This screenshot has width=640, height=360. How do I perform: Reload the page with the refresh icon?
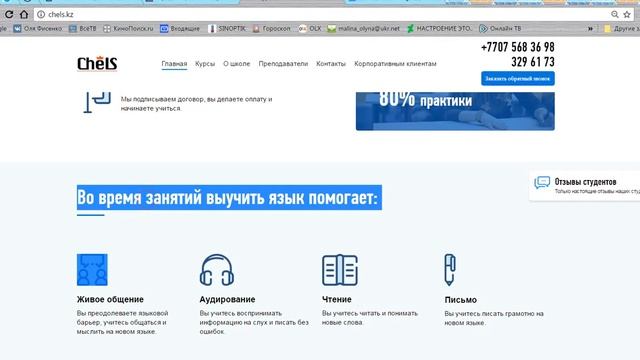pyautogui.click(x=9, y=15)
